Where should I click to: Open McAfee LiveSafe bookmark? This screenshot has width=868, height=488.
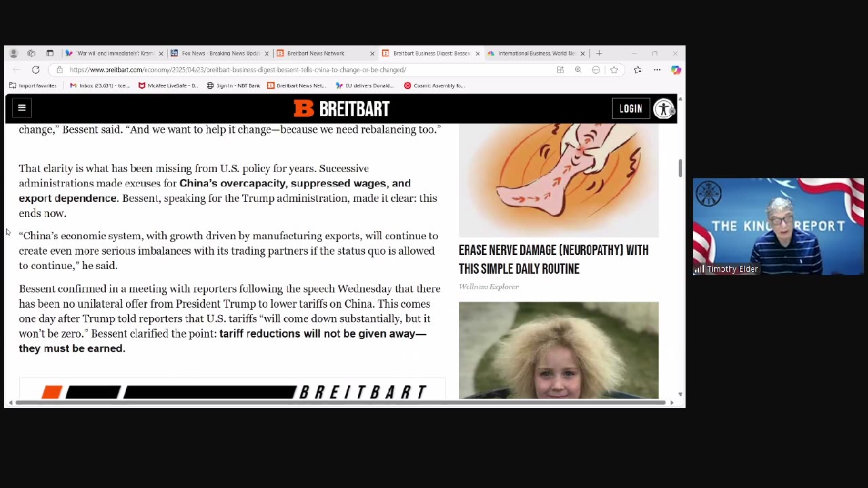pyautogui.click(x=168, y=85)
